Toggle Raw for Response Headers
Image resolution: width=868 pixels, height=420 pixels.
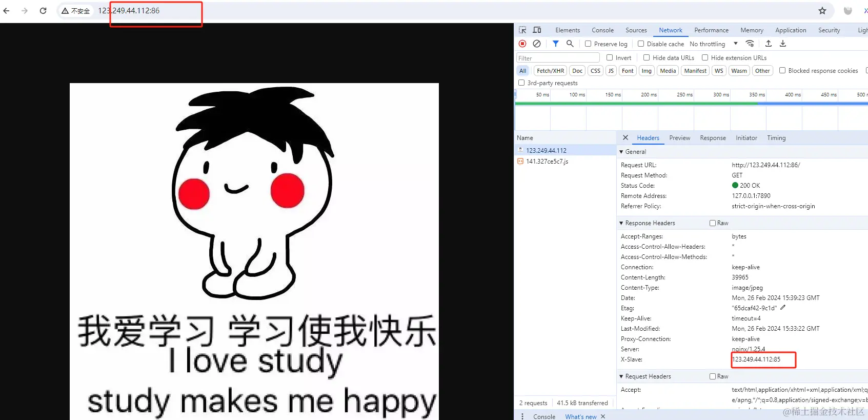[713, 223]
